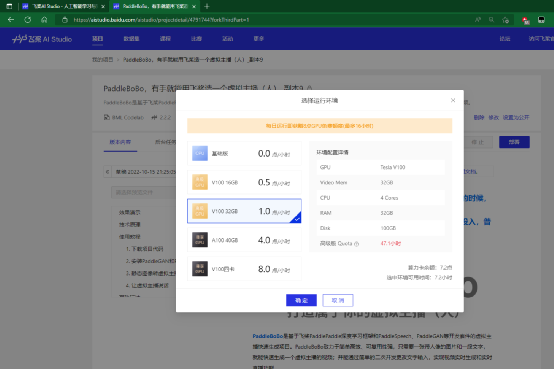Open the 论坛 link in header
554x369 pixels.
point(505,39)
